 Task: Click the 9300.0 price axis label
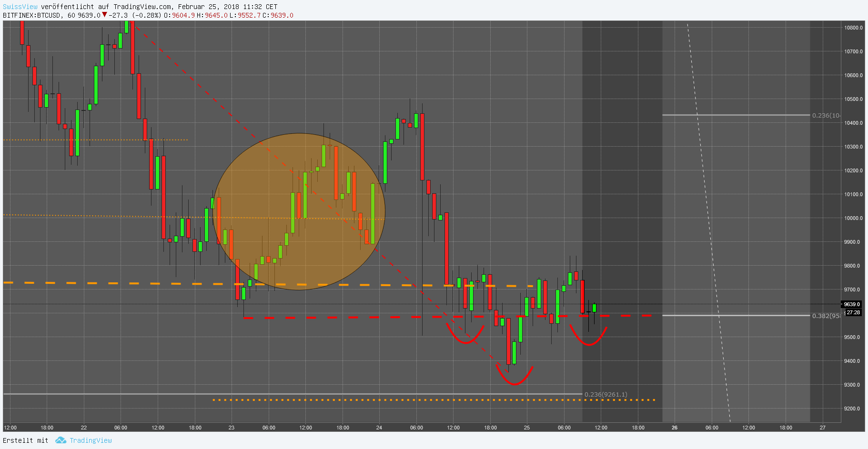click(852, 385)
